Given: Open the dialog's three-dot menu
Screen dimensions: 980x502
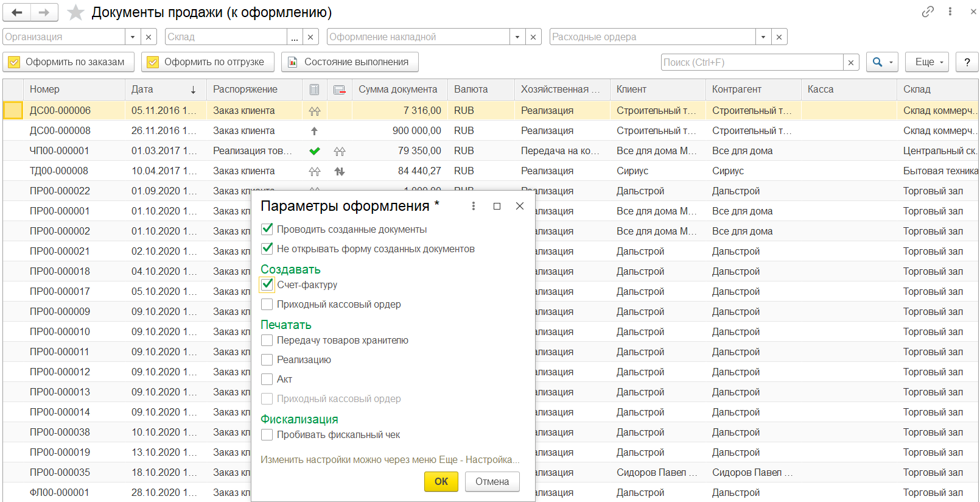Looking at the screenshot, I should tap(474, 206).
